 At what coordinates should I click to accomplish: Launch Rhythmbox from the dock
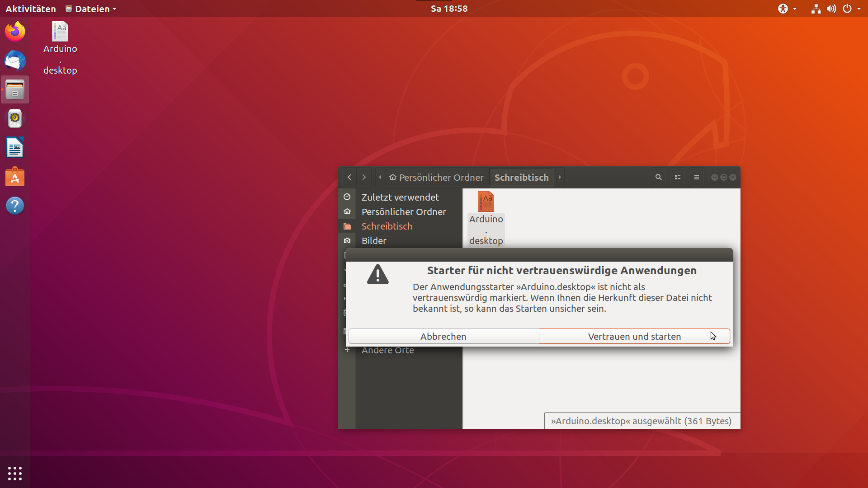click(x=15, y=118)
